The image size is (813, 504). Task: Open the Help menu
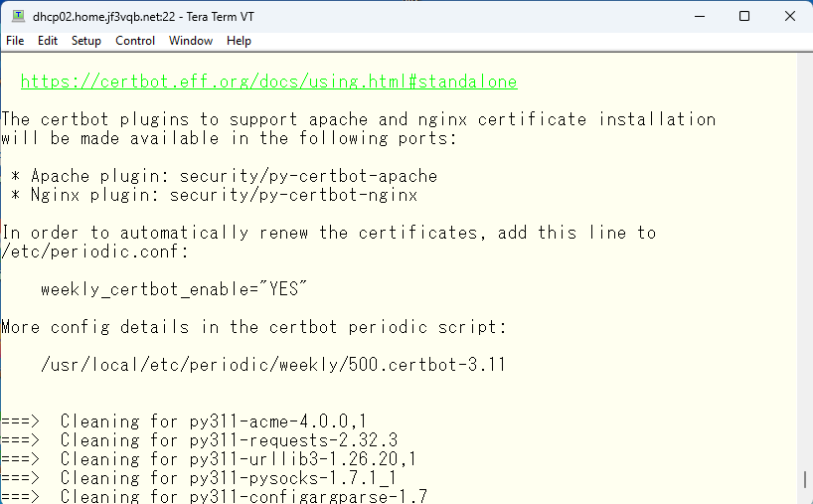point(239,41)
